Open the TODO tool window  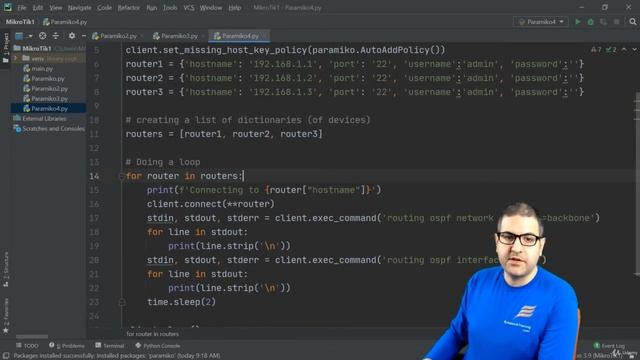pyautogui.click(x=27, y=346)
